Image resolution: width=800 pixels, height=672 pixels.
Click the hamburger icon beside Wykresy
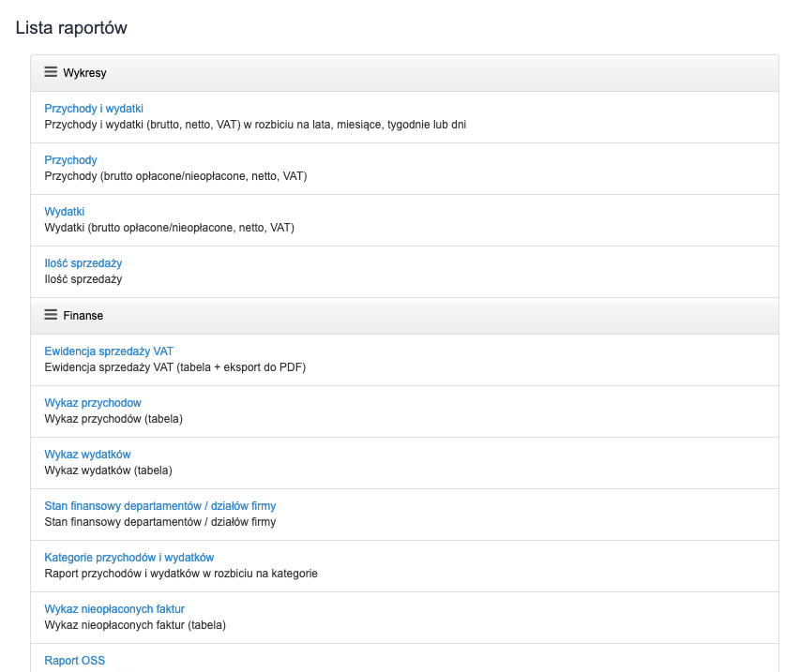(51, 72)
